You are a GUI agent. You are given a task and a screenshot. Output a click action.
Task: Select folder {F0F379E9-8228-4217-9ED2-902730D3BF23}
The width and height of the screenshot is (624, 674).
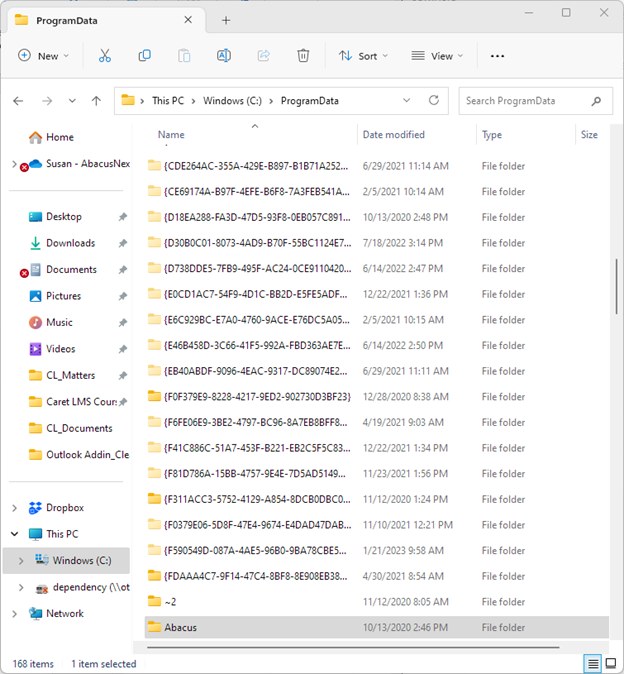pyautogui.click(x=376, y=397)
